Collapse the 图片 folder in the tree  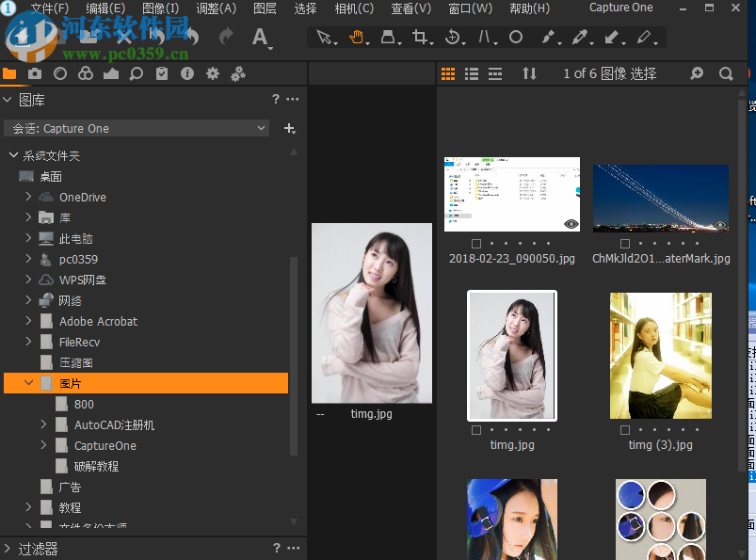click(29, 383)
